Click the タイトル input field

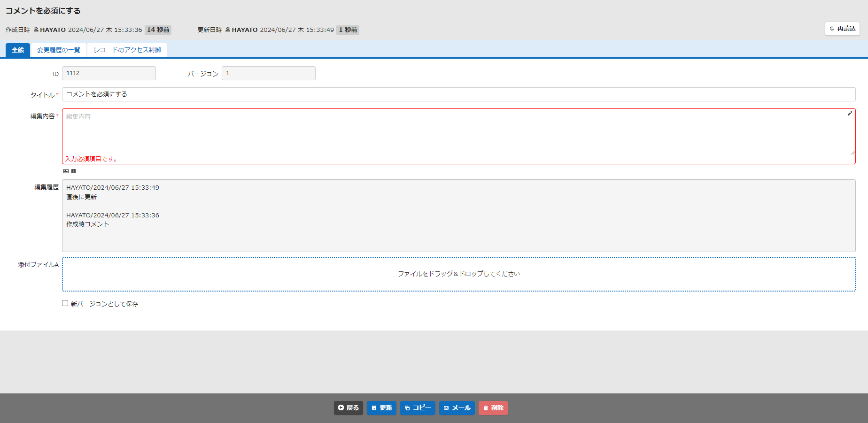(x=459, y=94)
